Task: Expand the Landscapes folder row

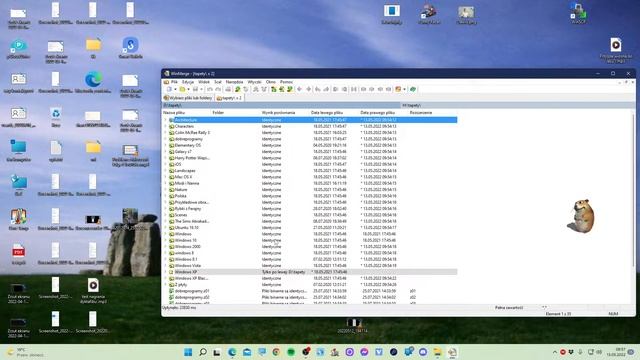Action: point(166,171)
